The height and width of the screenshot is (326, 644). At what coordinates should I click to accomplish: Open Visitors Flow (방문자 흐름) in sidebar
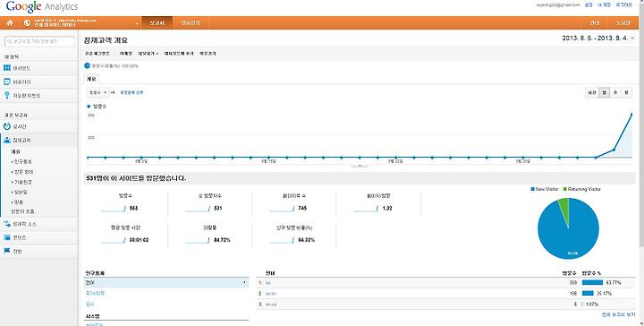[x=23, y=211]
